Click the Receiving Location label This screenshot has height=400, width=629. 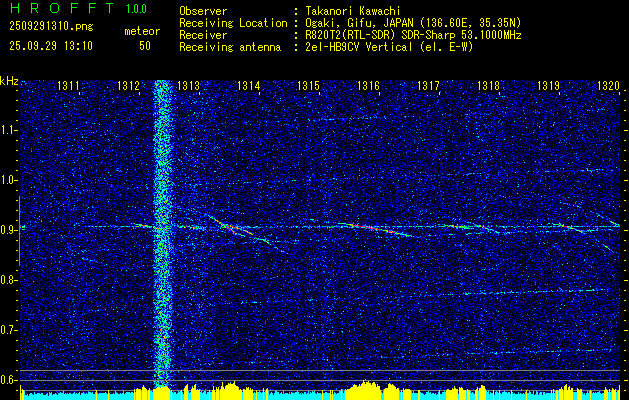233,23
